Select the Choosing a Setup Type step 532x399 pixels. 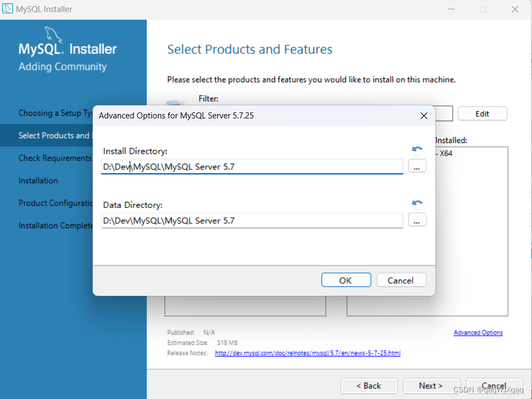coord(55,113)
